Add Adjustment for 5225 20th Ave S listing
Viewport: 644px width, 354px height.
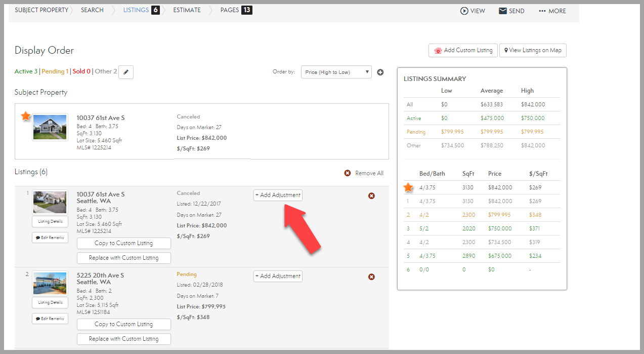(x=278, y=276)
